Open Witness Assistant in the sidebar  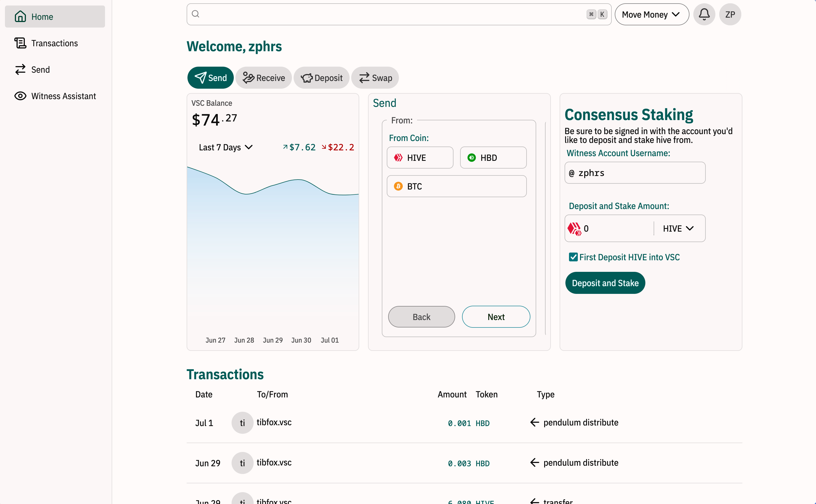[55, 96]
